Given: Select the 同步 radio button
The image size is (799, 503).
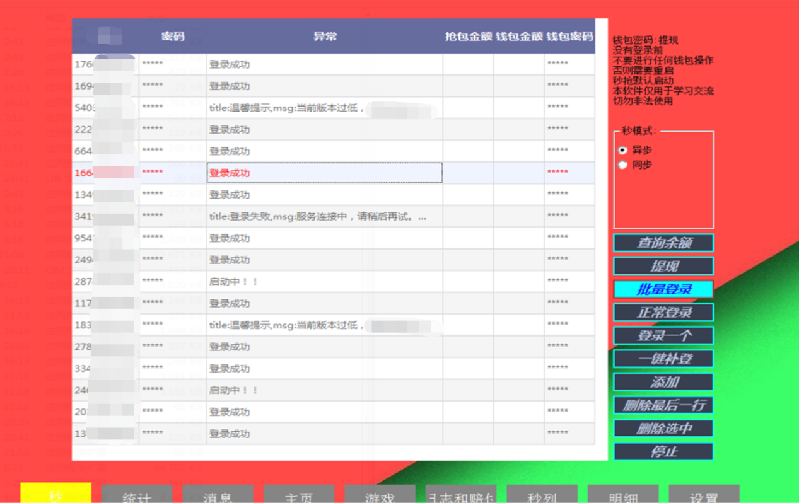Looking at the screenshot, I should pos(623,165).
